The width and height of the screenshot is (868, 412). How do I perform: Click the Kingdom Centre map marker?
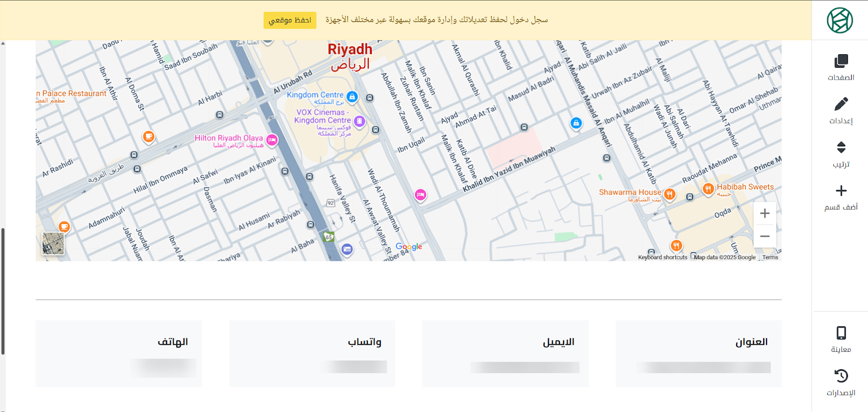point(352,97)
